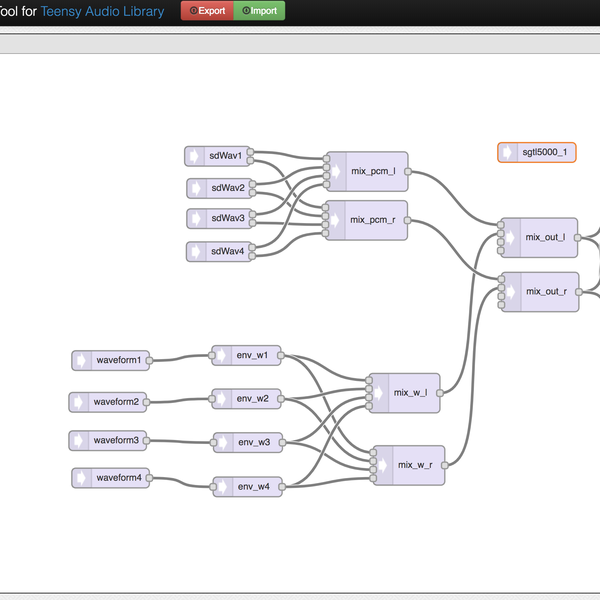The width and height of the screenshot is (600, 600).
Task: Click the mix_w_l mixer icon
Action: pyautogui.click(x=378, y=393)
